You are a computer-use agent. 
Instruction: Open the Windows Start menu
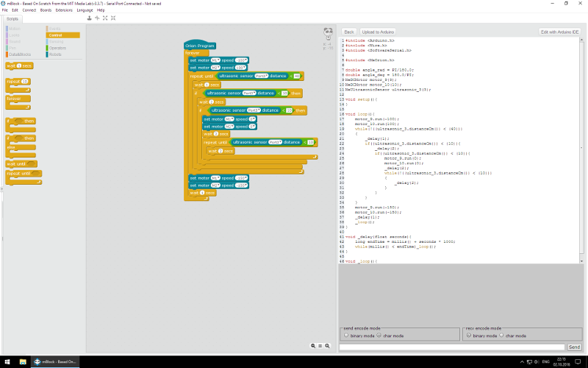click(x=7, y=362)
